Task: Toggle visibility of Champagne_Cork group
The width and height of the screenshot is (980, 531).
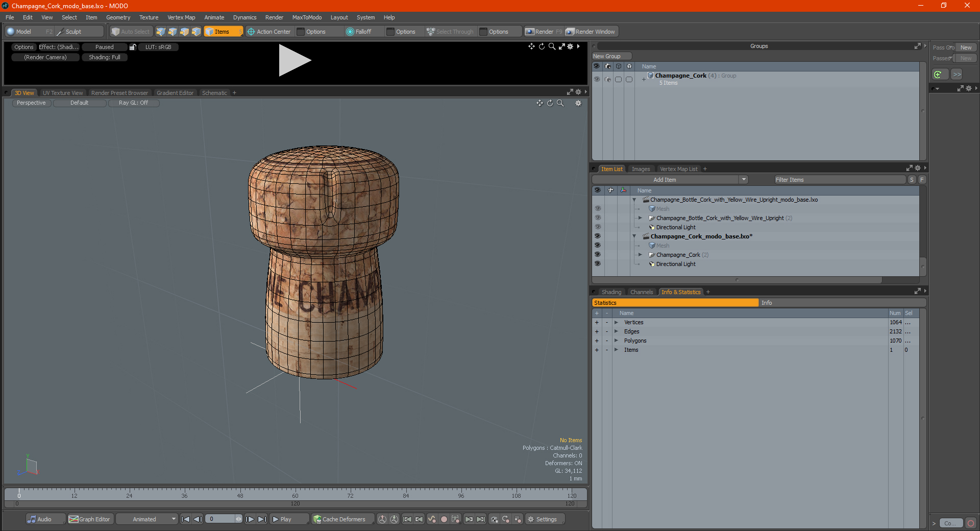Action: pos(597,80)
